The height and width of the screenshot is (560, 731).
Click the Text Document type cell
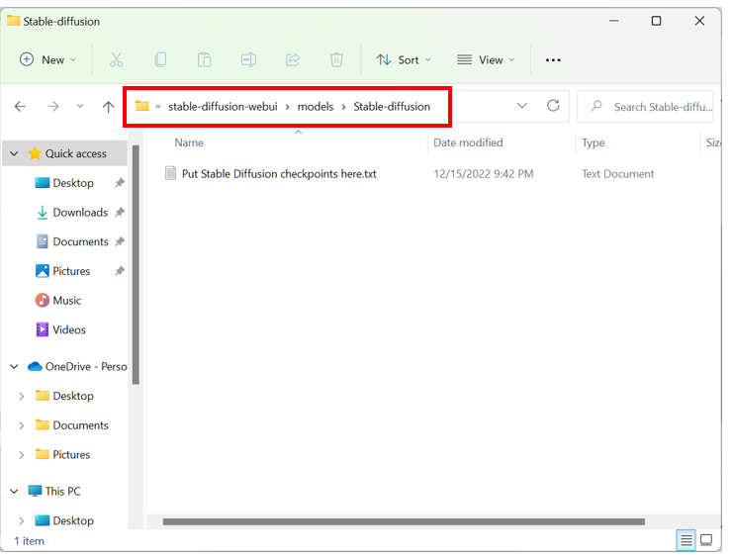(617, 174)
